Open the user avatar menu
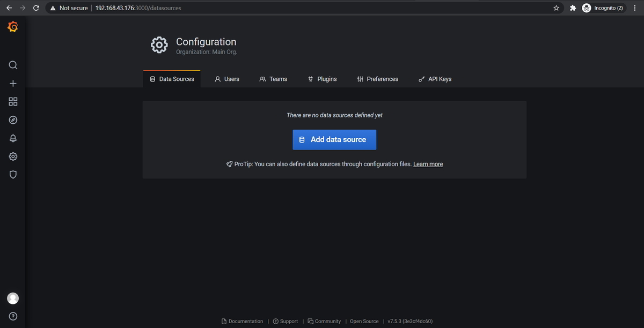644x328 pixels. [12, 298]
